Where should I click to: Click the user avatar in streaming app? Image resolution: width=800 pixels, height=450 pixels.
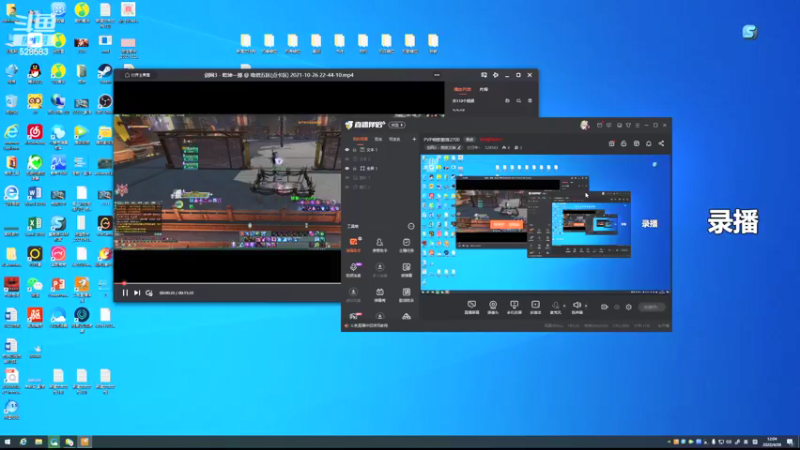click(x=585, y=125)
